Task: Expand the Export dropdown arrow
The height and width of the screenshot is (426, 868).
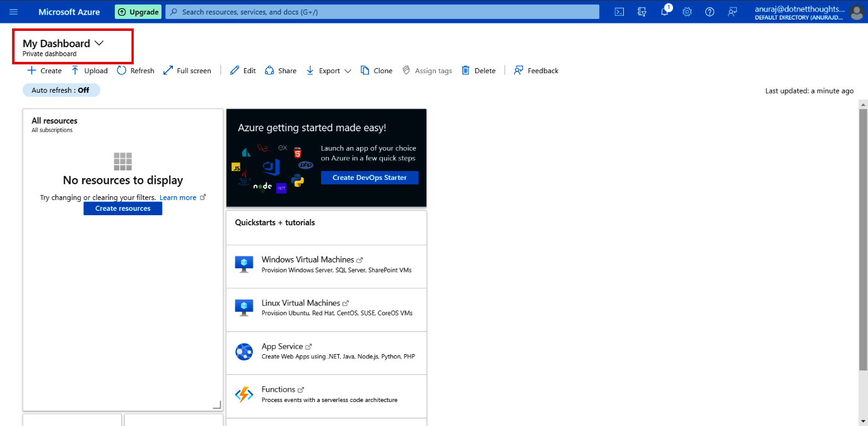Action: [x=348, y=71]
